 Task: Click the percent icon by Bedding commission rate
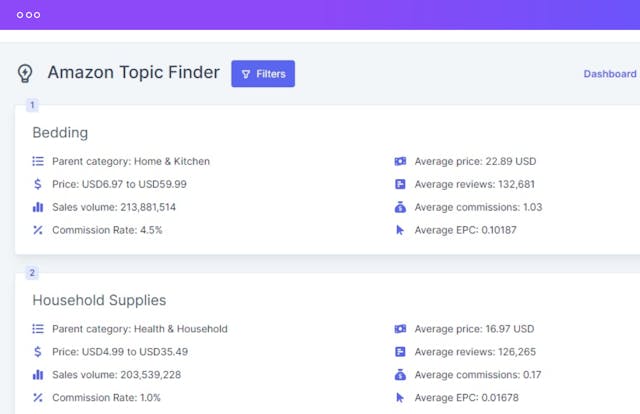coord(38,230)
